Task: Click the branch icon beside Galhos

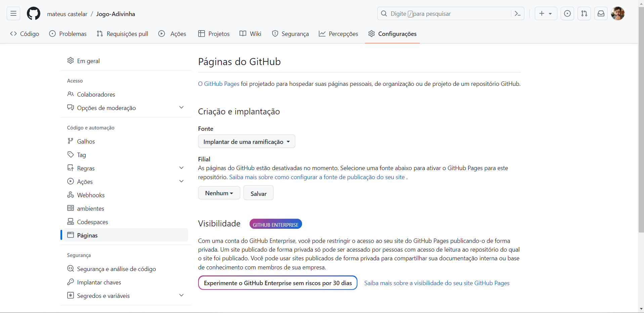Action: tap(71, 141)
